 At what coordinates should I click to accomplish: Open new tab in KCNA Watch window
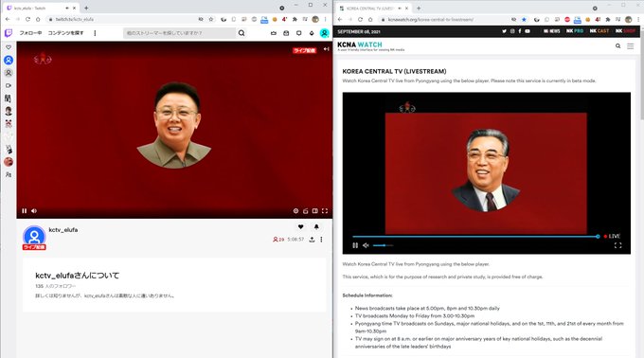click(419, 8)
